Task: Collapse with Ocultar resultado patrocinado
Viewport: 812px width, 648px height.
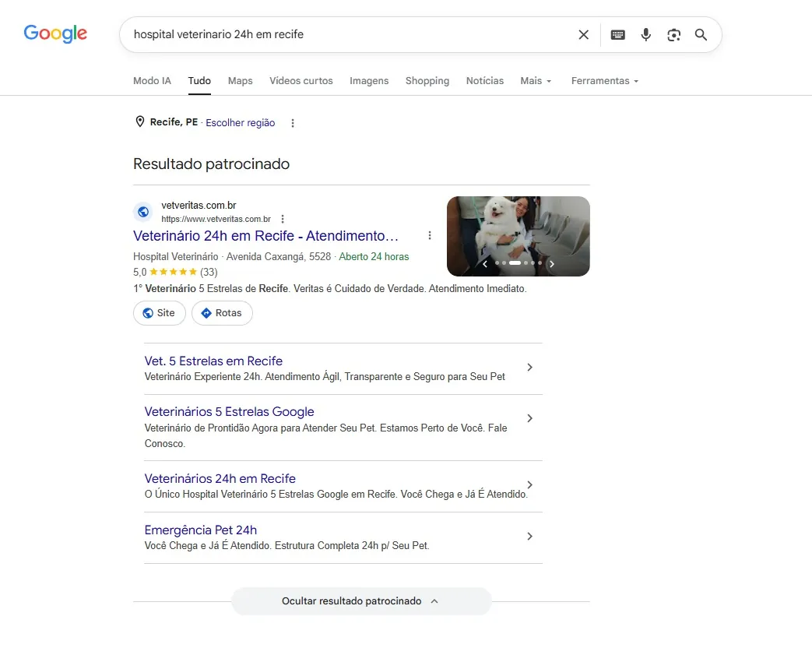Action: click(361, 600)
